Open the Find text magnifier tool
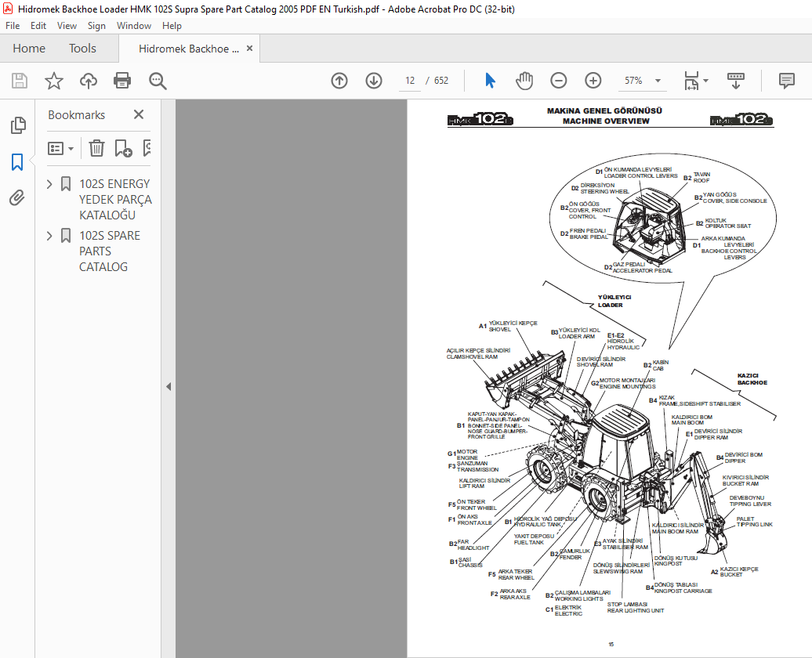812x658 pixels. click(x=158, y=81)
